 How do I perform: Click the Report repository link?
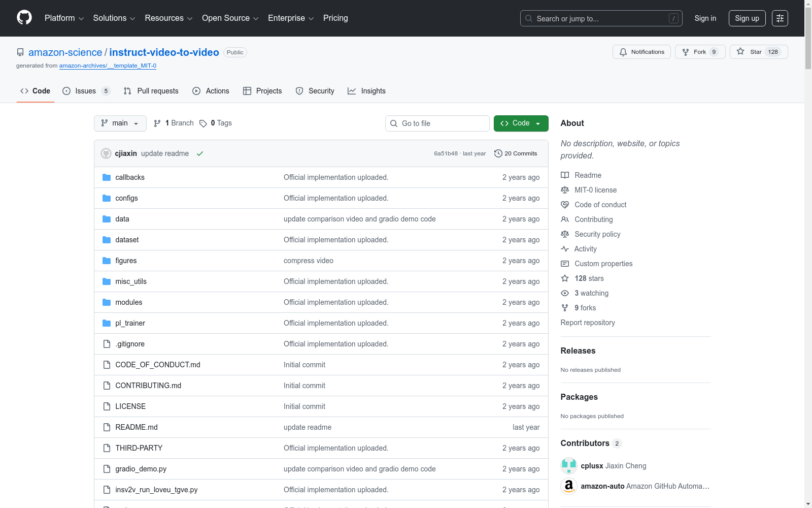(588, 323)
